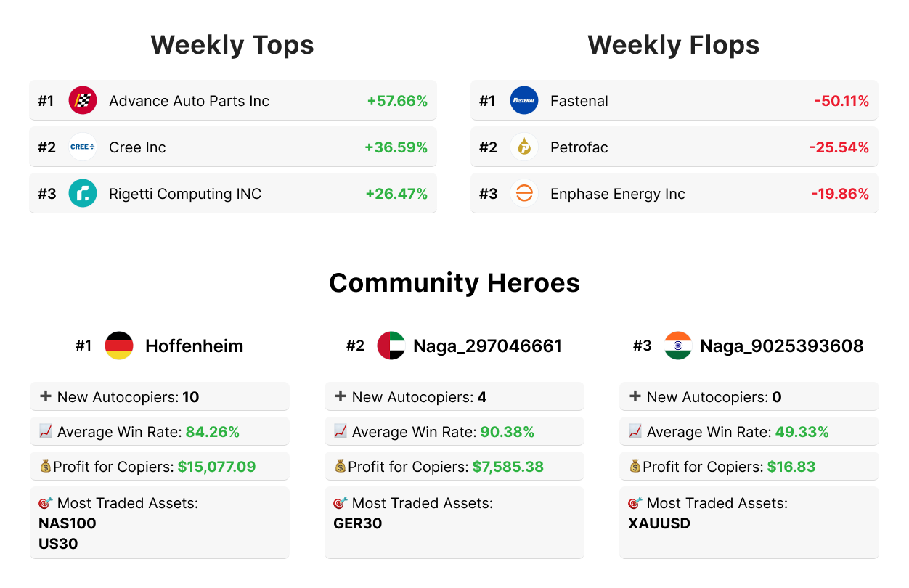Click the NAS100 asset under Hoffenheim
Image resolution: width=909 pixels, height=588 pixels.
pyautogui.click(x=68, y=523)
